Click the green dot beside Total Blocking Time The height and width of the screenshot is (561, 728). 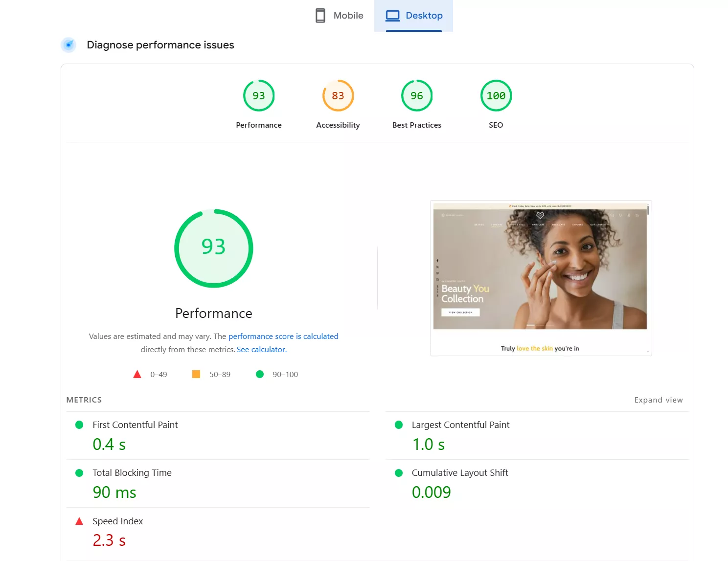[x=79, y=473]
